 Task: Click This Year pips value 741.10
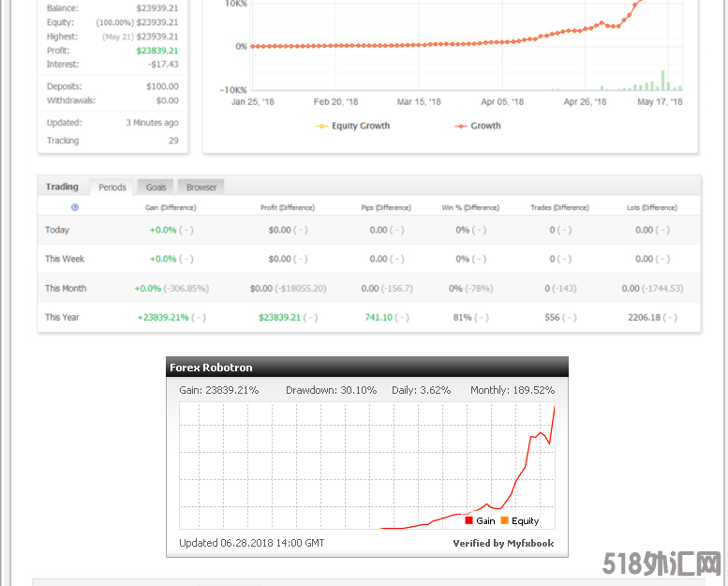(x=379, y=318)
